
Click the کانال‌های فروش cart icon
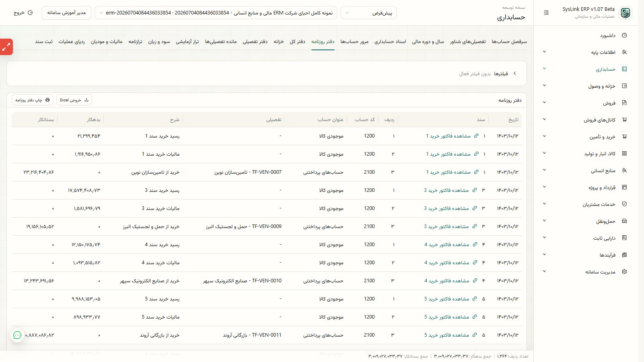click(624, 120)
